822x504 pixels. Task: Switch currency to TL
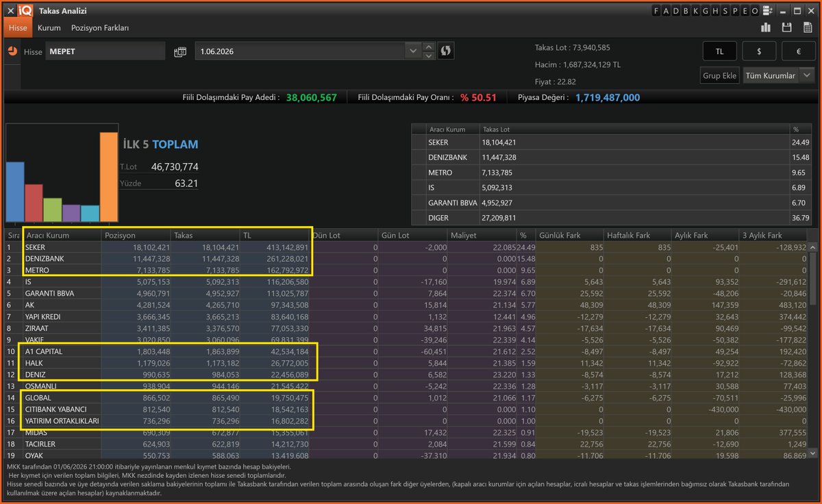coord(720,51)
